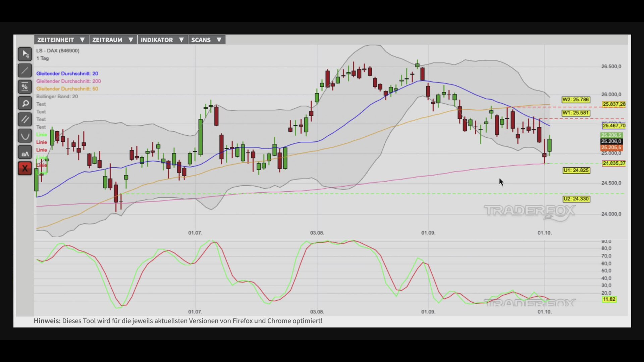Click the 01.10. date label below the oscillator
Image resolution: width=644 pixels, height=362 pixels.
point(545,312)
